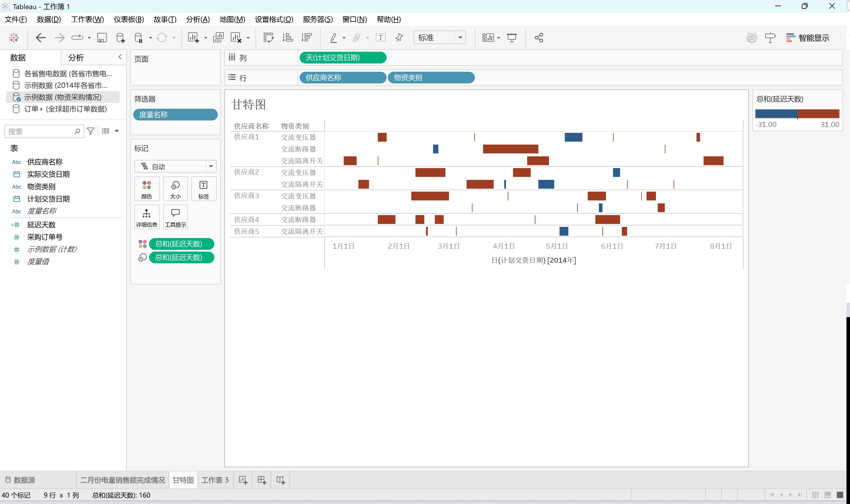Click the undo back arrow in toolbar
Image resolution: width=850 pixels, height=504 pixels.
(41, 38)
